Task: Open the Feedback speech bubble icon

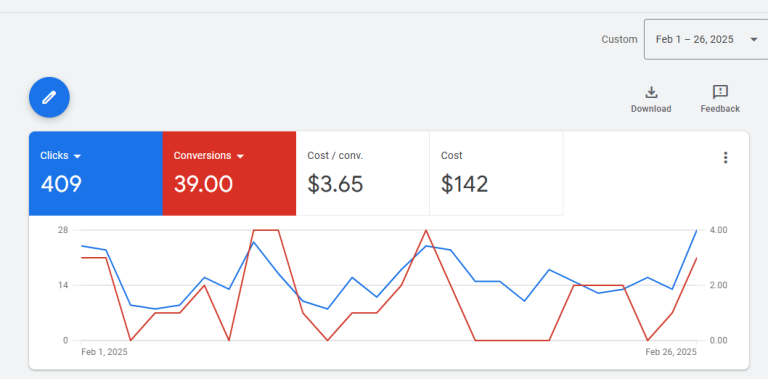Action: 720,92
